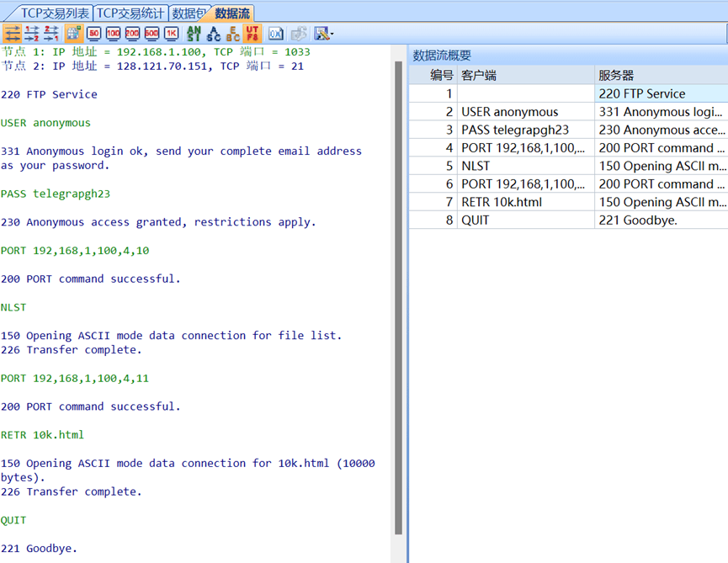Viewport: 728px width, 563px height.
Task: Click the 1→2 direction filter icon
Action: (x=31, y=34)
